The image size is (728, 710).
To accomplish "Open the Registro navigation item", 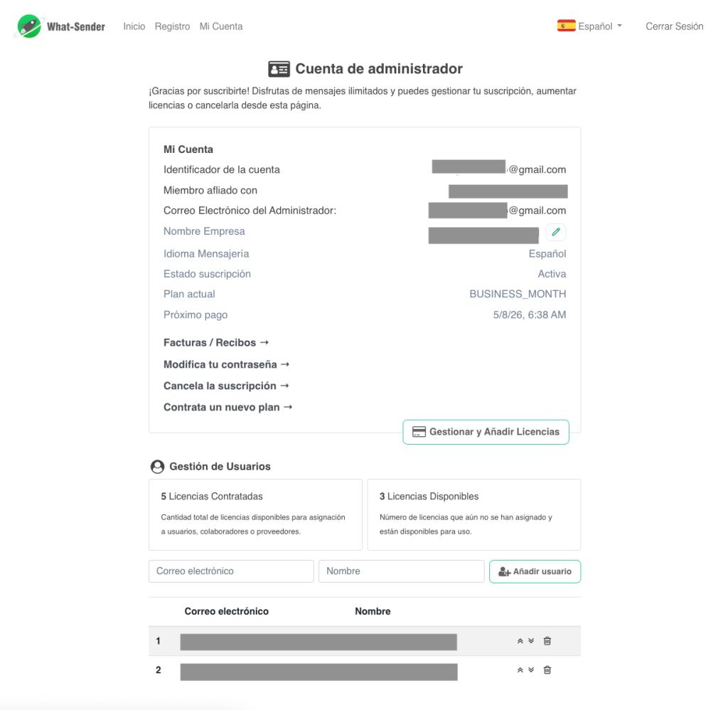I will (172, 26).
